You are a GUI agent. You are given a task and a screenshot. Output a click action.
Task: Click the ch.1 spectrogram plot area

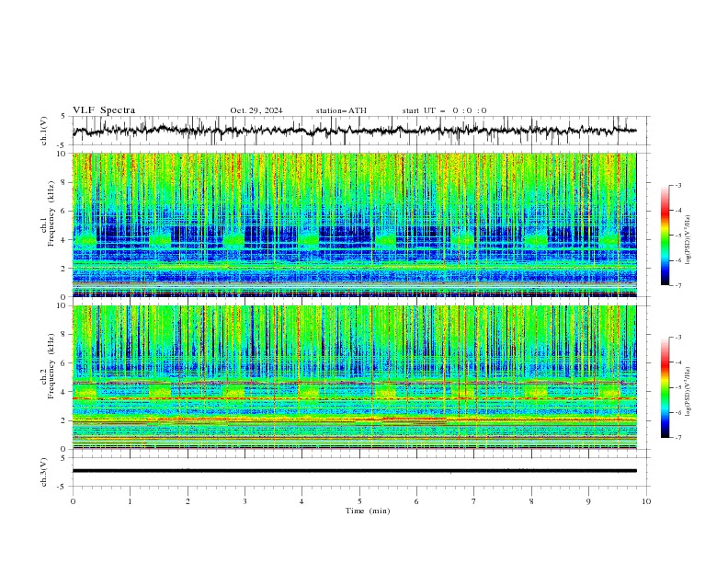click(x=354, y=224)
